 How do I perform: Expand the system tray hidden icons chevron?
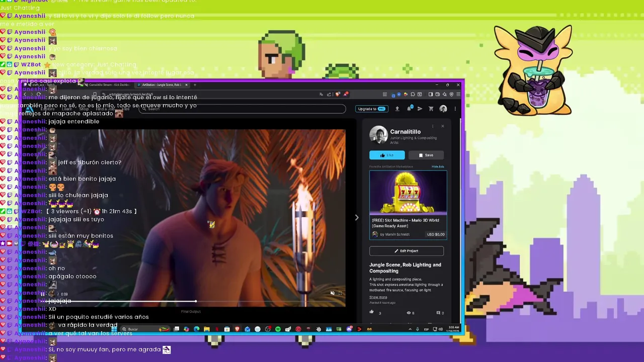click(410, 329)
